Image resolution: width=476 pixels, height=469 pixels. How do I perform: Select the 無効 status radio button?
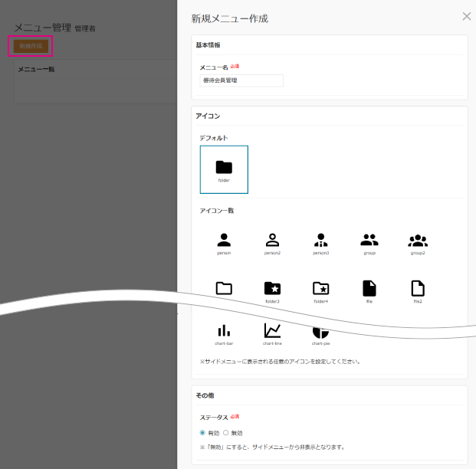click(x=225, y=432)
